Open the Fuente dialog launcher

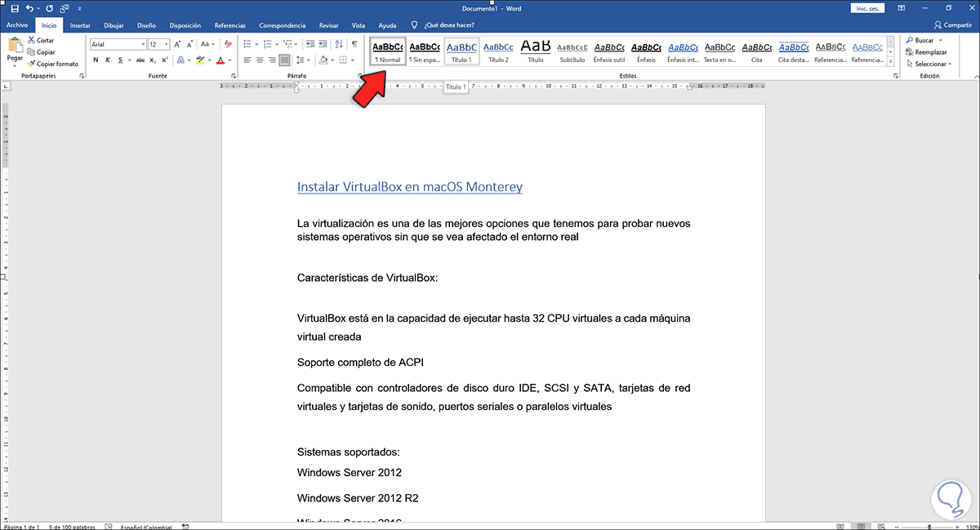tap(232, 76)
